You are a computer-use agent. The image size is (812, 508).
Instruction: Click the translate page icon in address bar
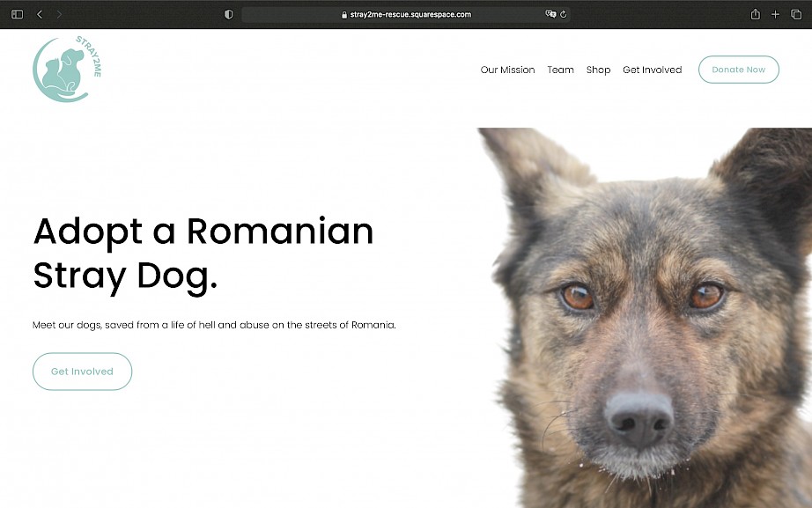550,14
